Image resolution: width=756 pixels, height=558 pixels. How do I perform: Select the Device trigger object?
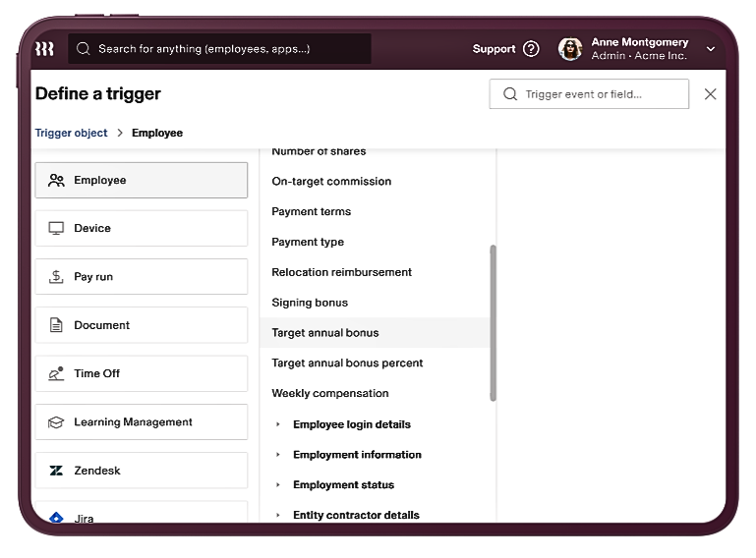[x=142, y=228]
